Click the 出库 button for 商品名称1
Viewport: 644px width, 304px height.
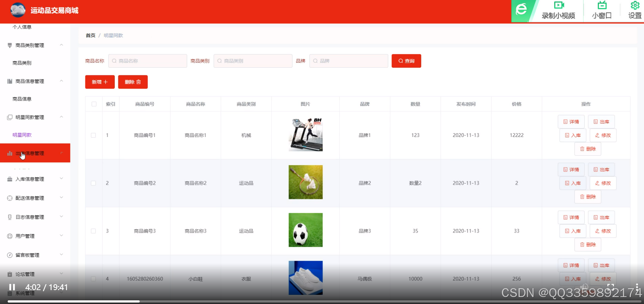click(x=601, y=122)
